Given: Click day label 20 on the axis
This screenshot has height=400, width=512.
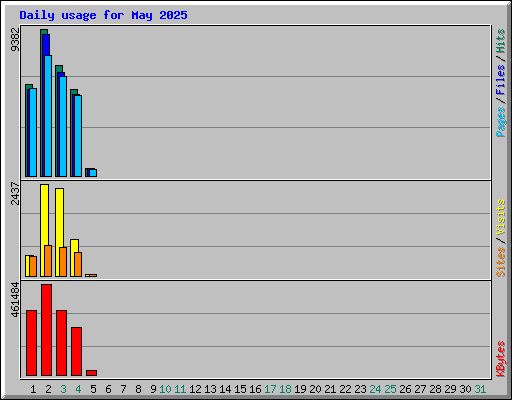Looking at the screenshot, I should [315, 389].
